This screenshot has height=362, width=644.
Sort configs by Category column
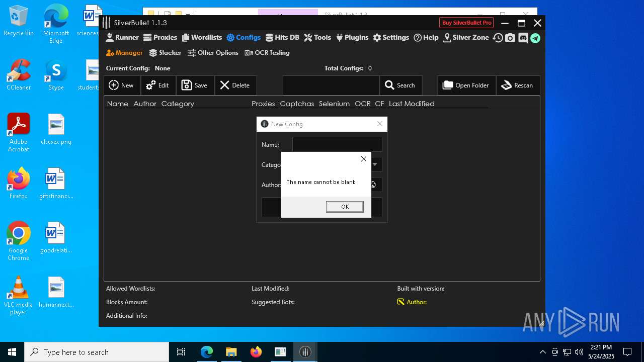point(178,104)
